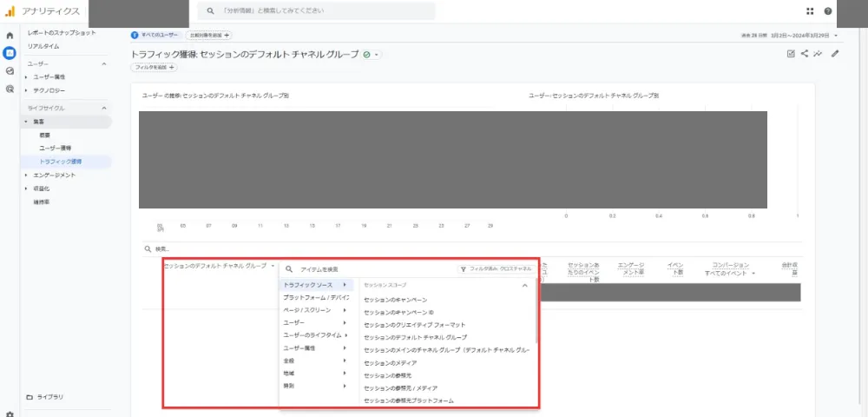Open the Insights sparkline icon
This screenshot has height=417, width=868.
(x=817, y=54)
